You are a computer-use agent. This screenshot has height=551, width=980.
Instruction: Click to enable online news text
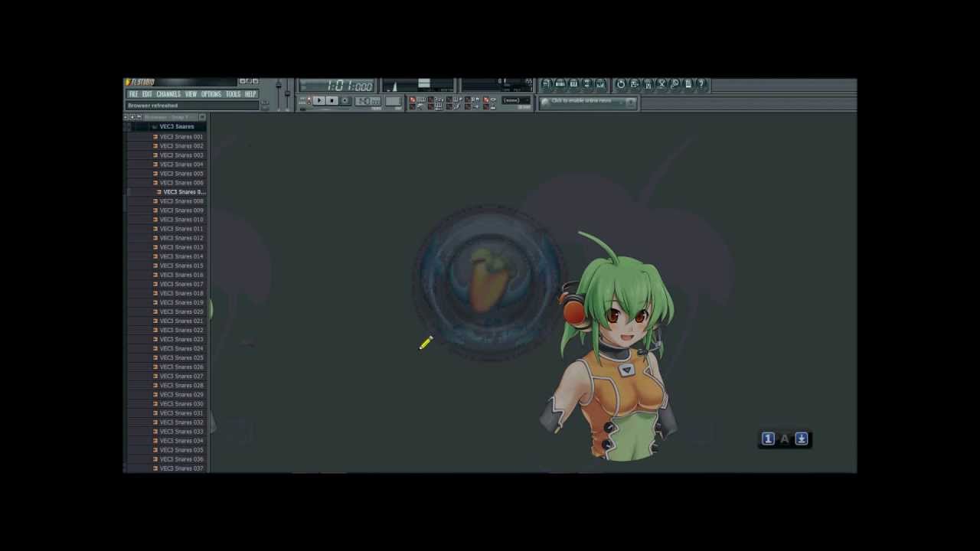coord(582,101)
